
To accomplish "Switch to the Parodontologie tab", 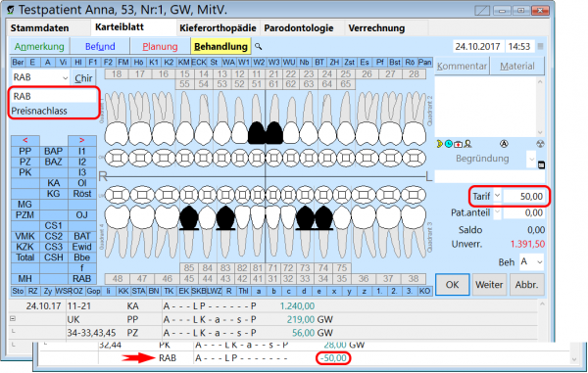I will pos(299,28).
